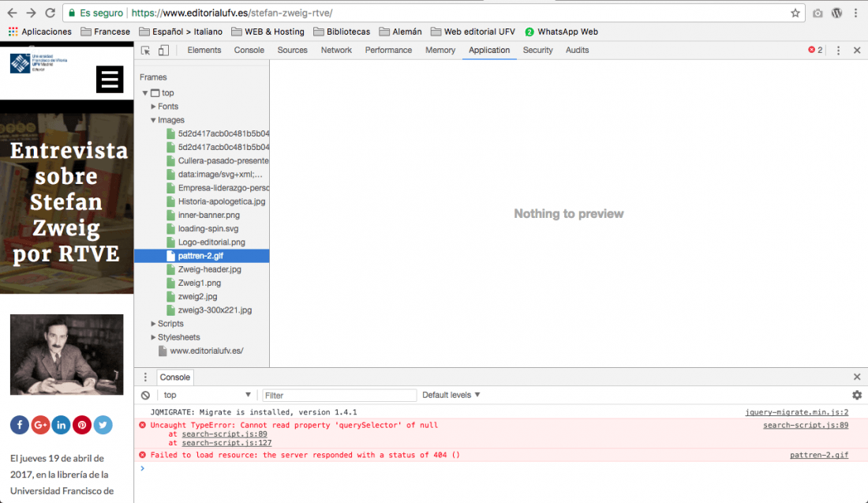
Task: Open the console drawer three-dot menu
Action: click(146, 377)
